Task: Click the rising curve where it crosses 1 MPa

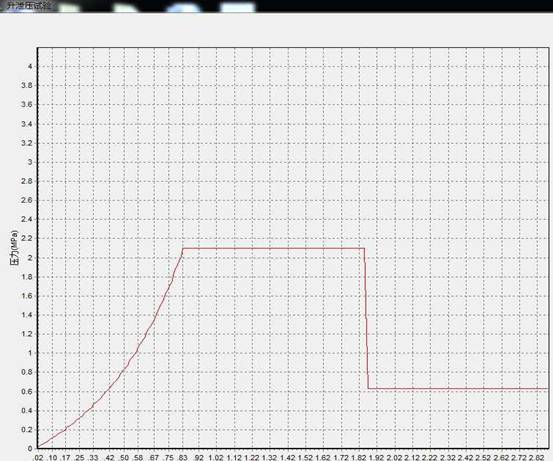Action: pos(137,352)
